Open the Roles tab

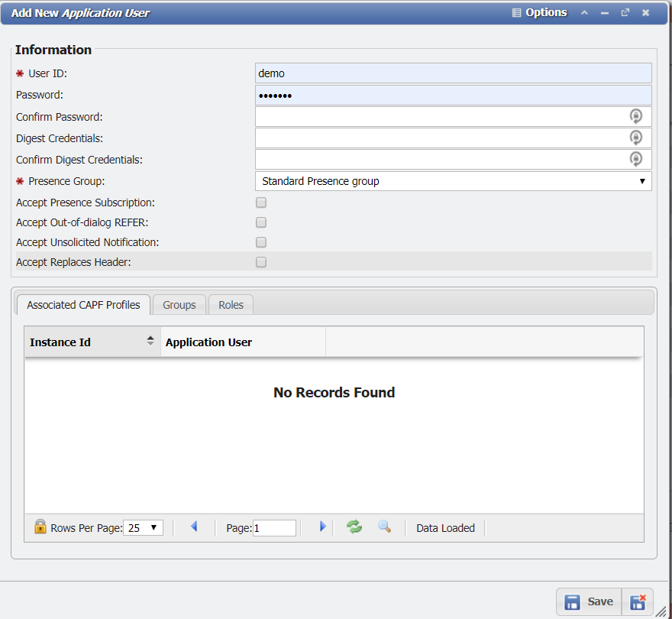point(230,304)
